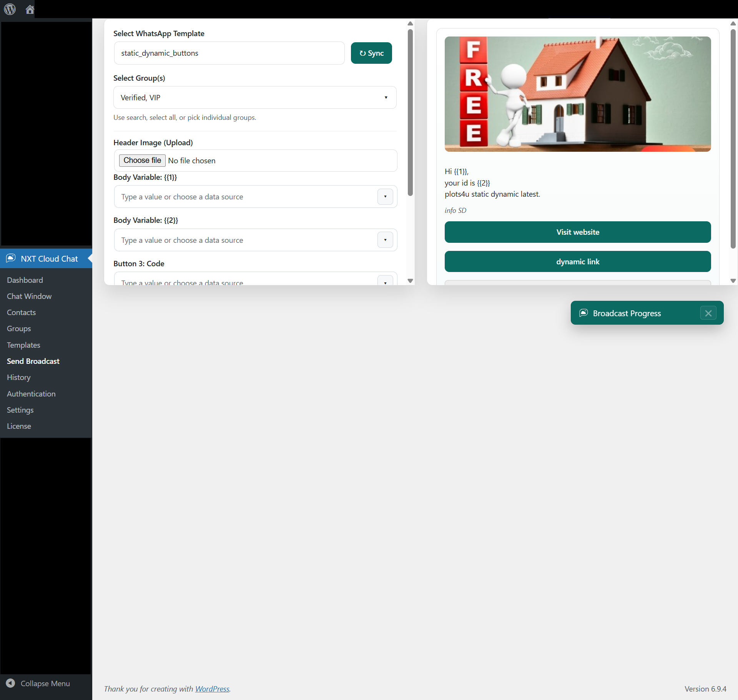
Task: Expand the Body Variable {{2}} dropdown
Action: point(385,240)
